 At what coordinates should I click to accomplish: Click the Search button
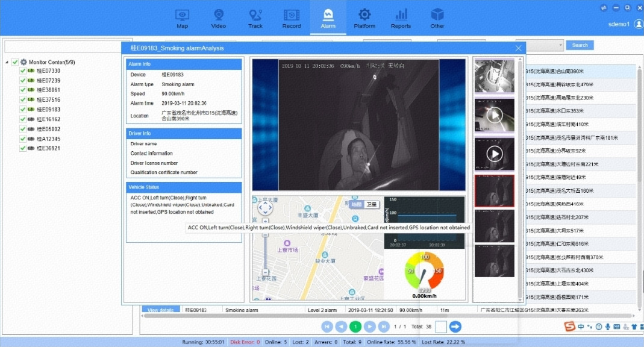[580, 45]
